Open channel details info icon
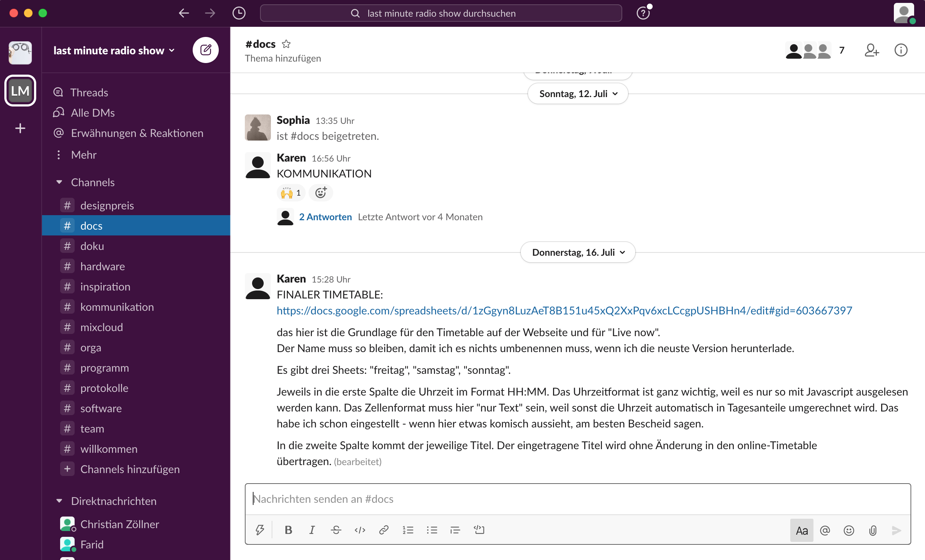 click(x=901, y=50)
